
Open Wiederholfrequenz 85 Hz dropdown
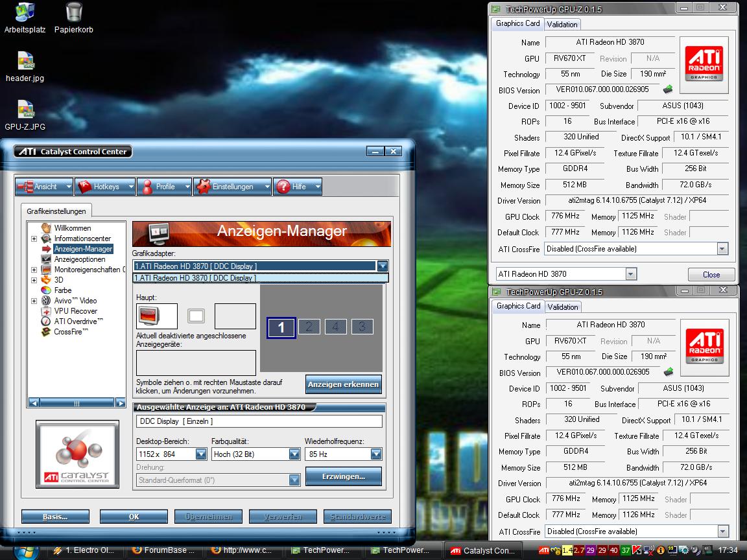click(376, 454)
